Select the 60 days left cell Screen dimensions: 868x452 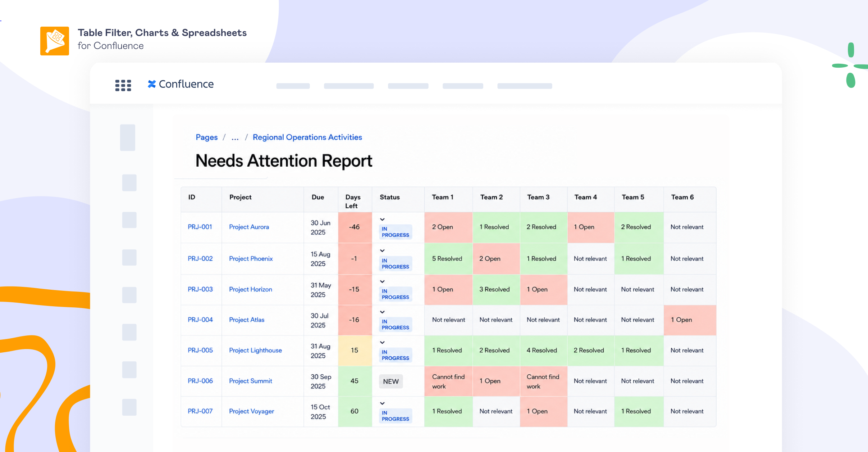[x=355, y=412]
